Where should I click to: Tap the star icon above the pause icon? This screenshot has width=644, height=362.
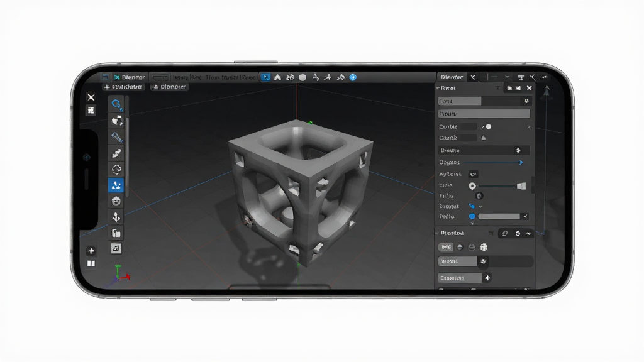[91, 251]
